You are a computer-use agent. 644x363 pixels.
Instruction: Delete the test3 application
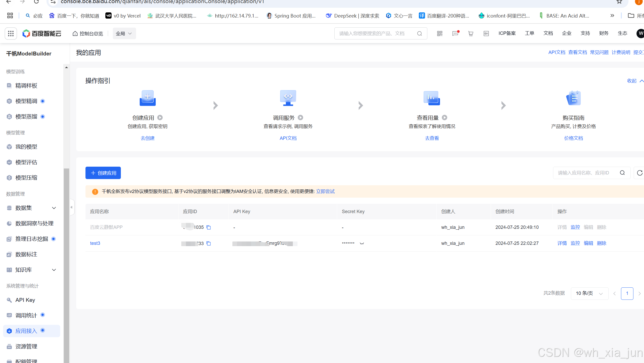click(602, 243)
